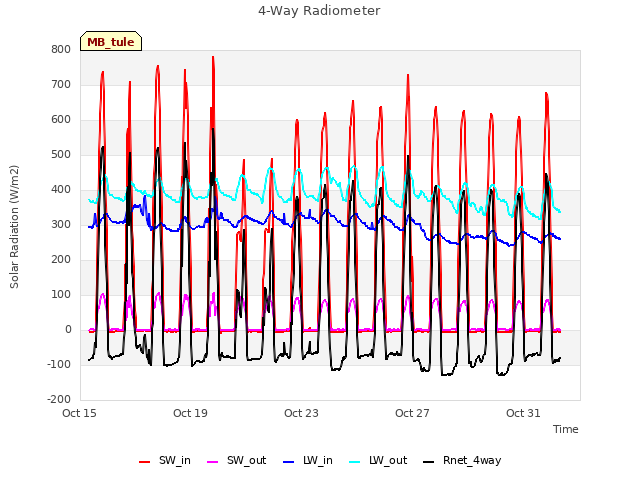Click the 300 y-axis tick label
The width and height of the screenshot is (640, 480).
click(61, 224)
